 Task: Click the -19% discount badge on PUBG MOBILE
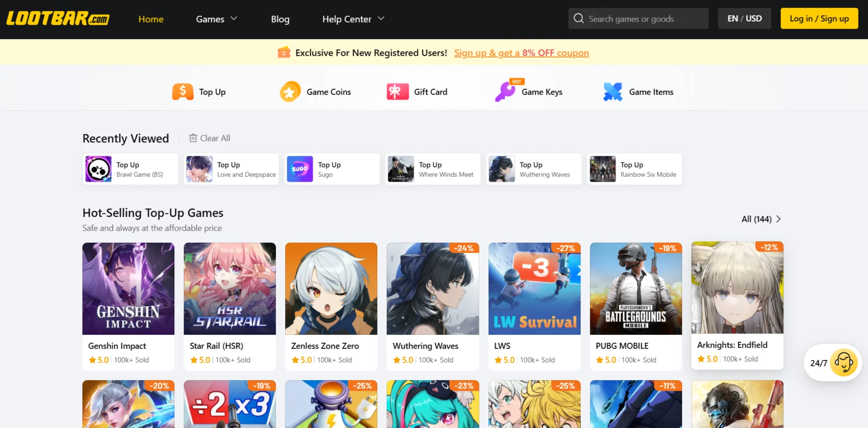(667, 248)
